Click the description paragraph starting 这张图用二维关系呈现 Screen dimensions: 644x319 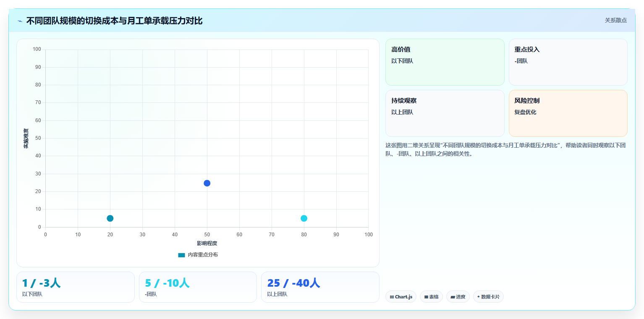506,149
